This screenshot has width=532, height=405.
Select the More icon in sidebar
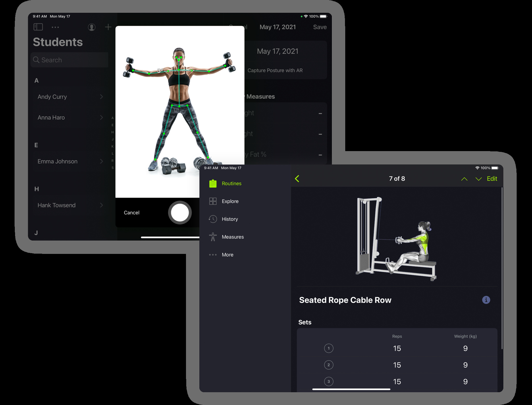(212, 254)
